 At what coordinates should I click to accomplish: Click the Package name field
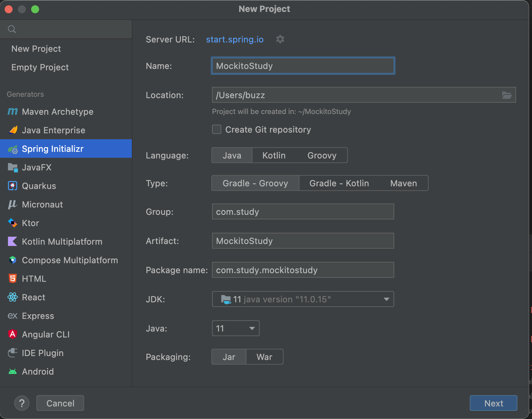tap(303, 270)
